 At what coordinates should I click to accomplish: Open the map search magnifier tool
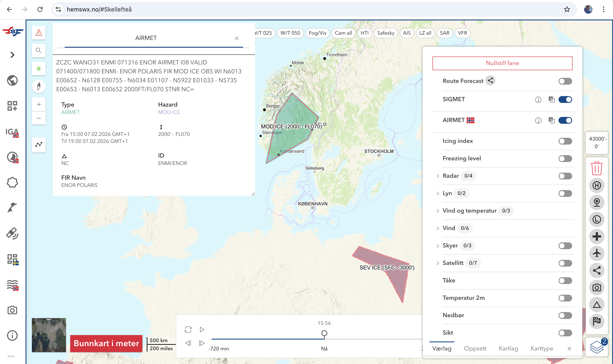pos(39,51)
